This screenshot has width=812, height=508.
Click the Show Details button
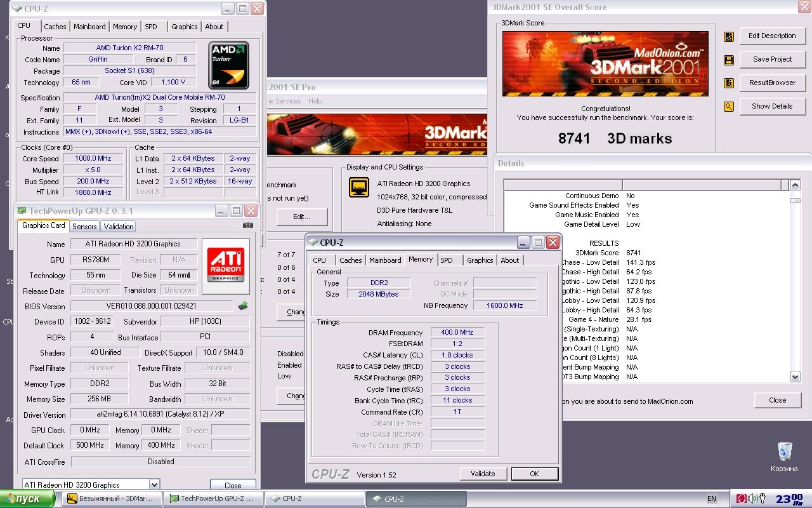coord(772,107)
